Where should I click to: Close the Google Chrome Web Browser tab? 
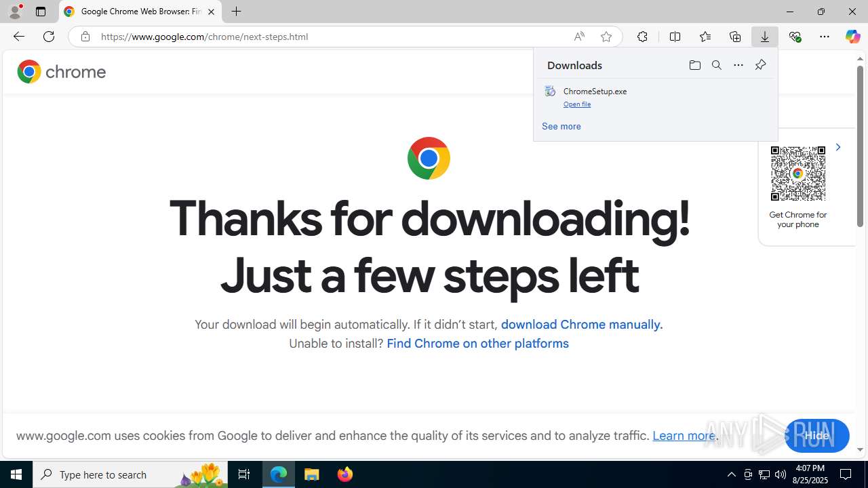tap(211, 12)
